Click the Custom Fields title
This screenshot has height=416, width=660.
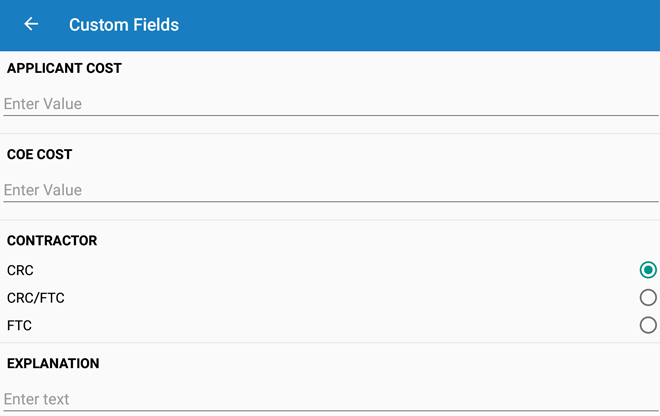[124, 25]
